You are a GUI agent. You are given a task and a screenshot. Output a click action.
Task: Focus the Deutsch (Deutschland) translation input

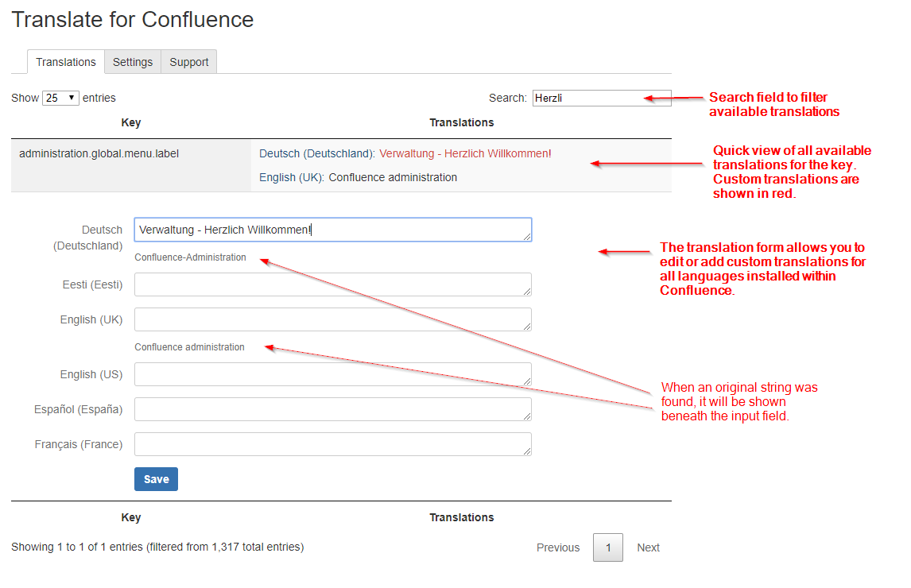(x=332, y=230)
